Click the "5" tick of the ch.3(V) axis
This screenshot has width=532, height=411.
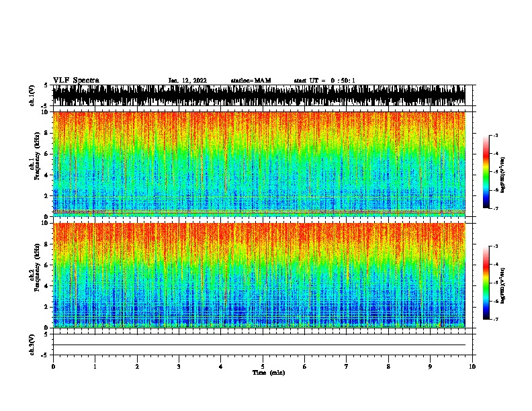[46, 334]
